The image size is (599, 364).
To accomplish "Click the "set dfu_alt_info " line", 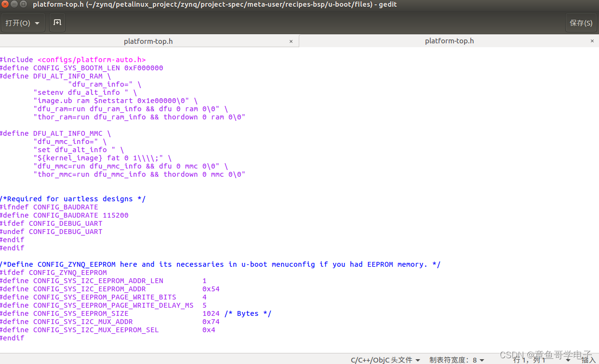I will pyautogui.click(x=79, y=150).
